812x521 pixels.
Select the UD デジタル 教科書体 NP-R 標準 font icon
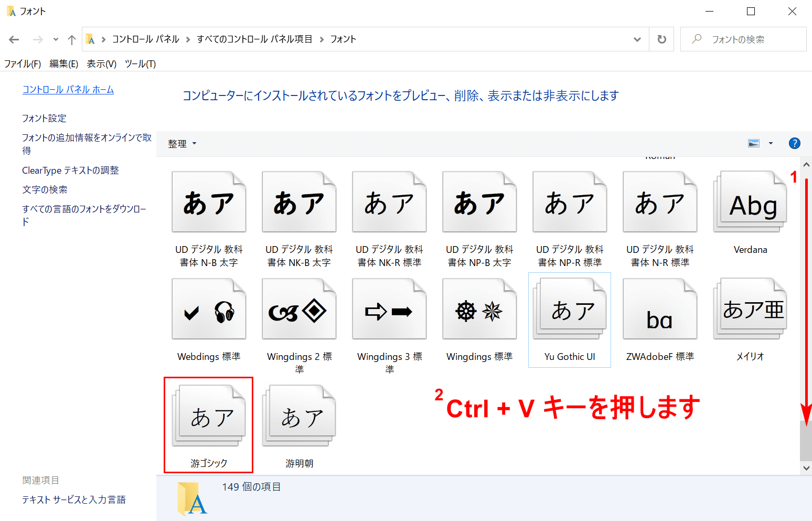(570, 202)
